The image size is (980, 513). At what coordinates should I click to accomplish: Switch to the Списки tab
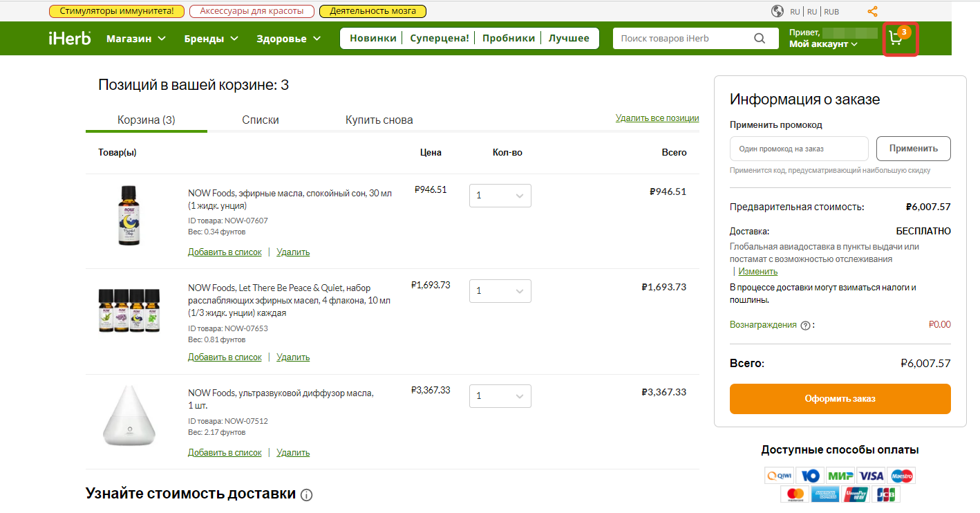point(261,120)
